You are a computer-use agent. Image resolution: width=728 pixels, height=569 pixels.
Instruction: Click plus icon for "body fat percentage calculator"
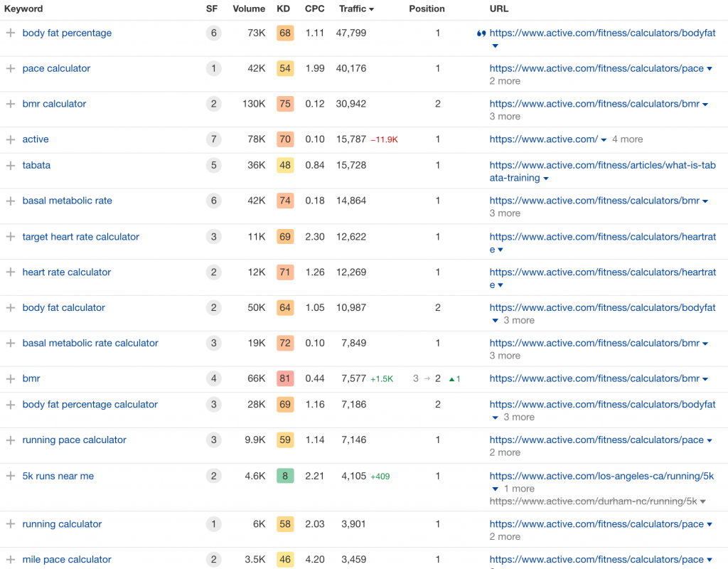pos(10,405)
